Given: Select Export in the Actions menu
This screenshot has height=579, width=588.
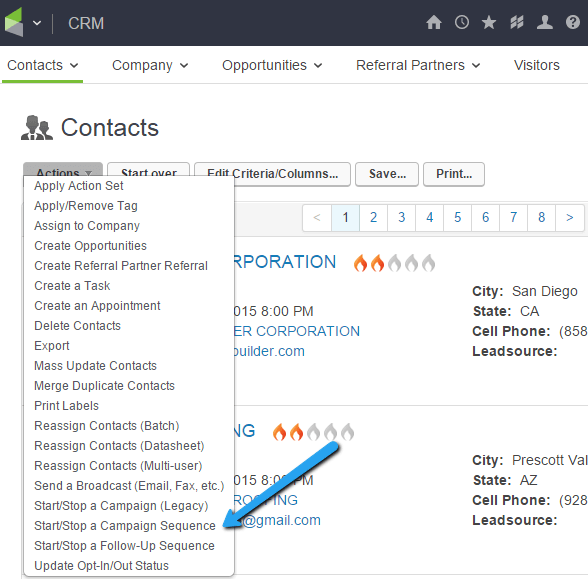Looking at the screenshot, I should point(52,346).
